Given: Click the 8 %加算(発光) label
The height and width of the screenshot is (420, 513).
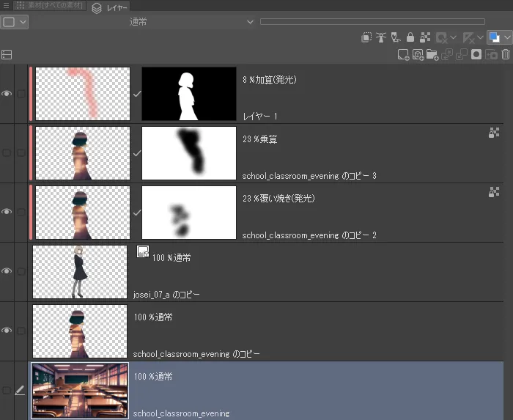Looking at the screenshot, I should pyautogui.click(x=270, y=80).
